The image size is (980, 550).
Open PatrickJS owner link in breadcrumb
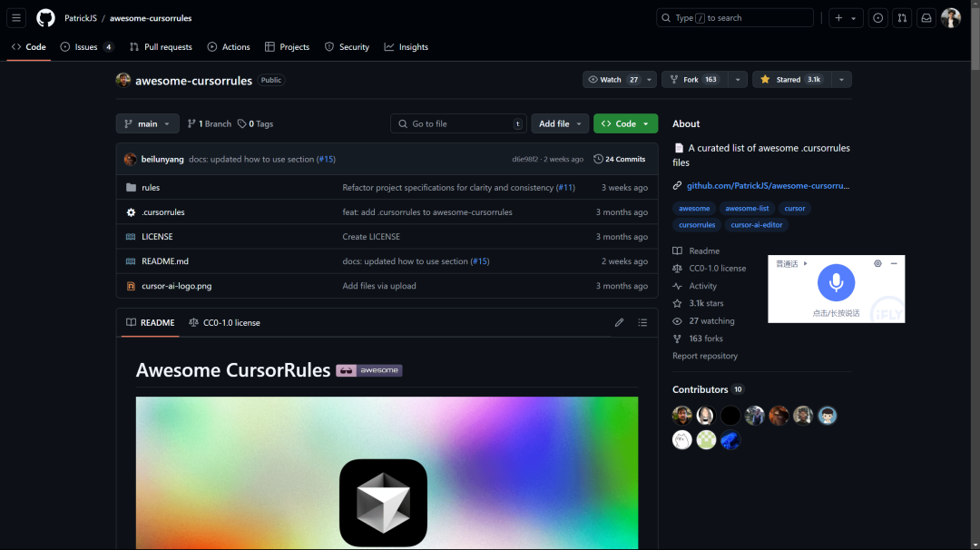click(x=81, y=18)
